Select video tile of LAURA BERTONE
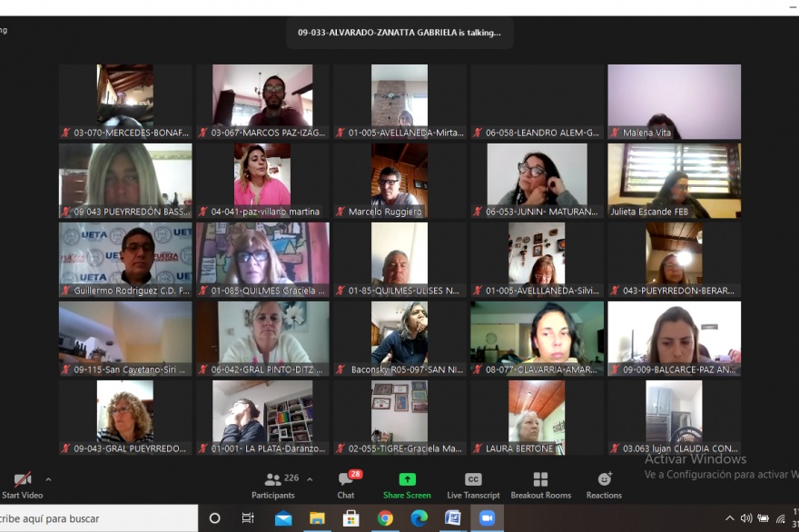Viewport: 799px width, 532px height. click(x=537, y=418)
